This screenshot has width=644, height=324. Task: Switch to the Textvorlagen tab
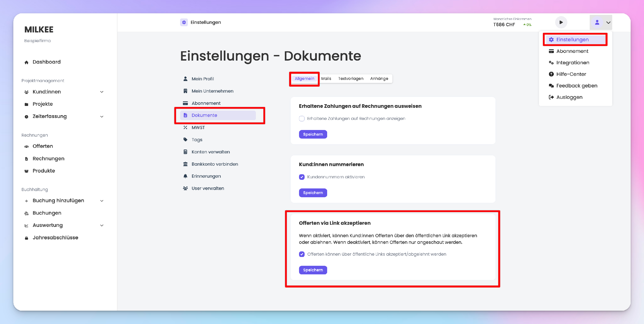point(351,79)
